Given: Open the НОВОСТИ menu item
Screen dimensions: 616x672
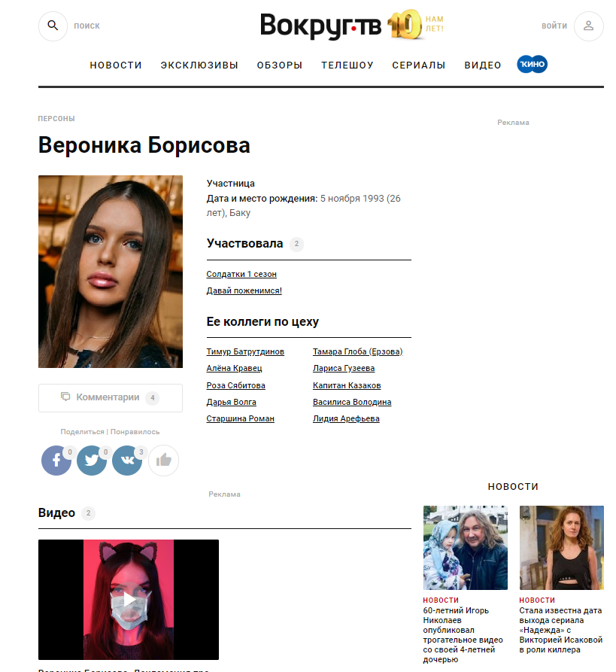Looking at the screenshot, I should coord(116,65).
